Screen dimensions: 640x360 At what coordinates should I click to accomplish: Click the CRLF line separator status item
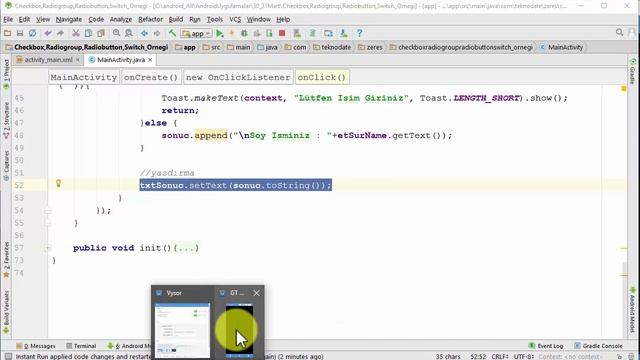point(500,356)
